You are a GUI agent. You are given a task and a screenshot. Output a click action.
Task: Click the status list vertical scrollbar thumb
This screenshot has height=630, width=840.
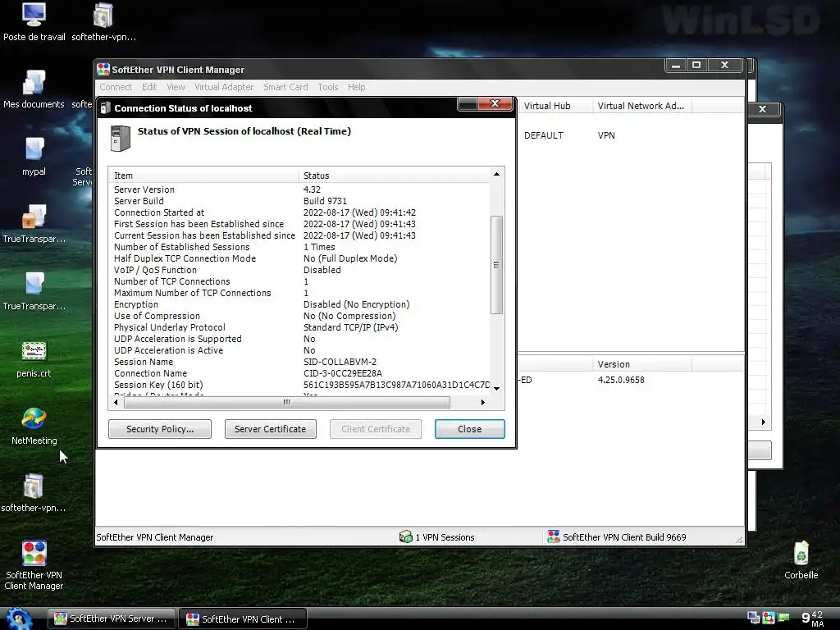point(496,265)
